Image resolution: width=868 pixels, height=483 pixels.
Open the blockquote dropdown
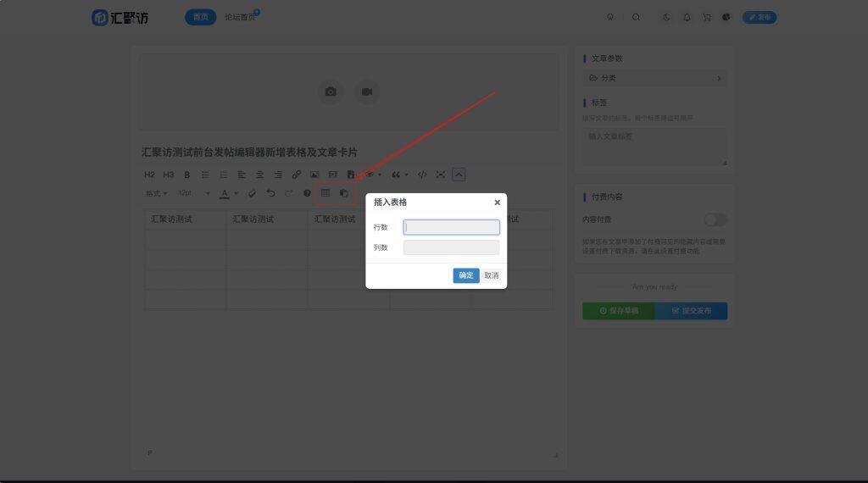click(x=400, y=175)
